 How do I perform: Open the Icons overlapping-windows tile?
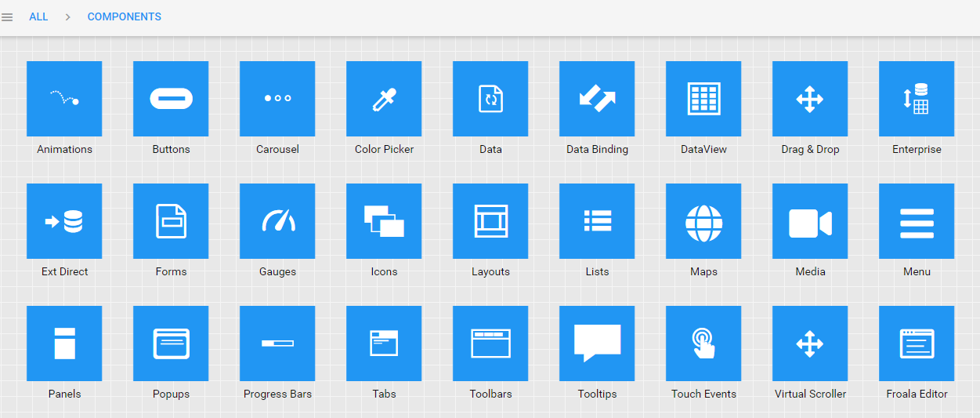pyautogui.click(x=384, y=221)
